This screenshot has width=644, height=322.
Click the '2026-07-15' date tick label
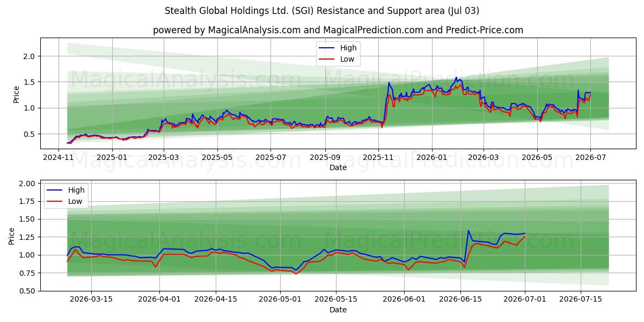pos(581,299)
